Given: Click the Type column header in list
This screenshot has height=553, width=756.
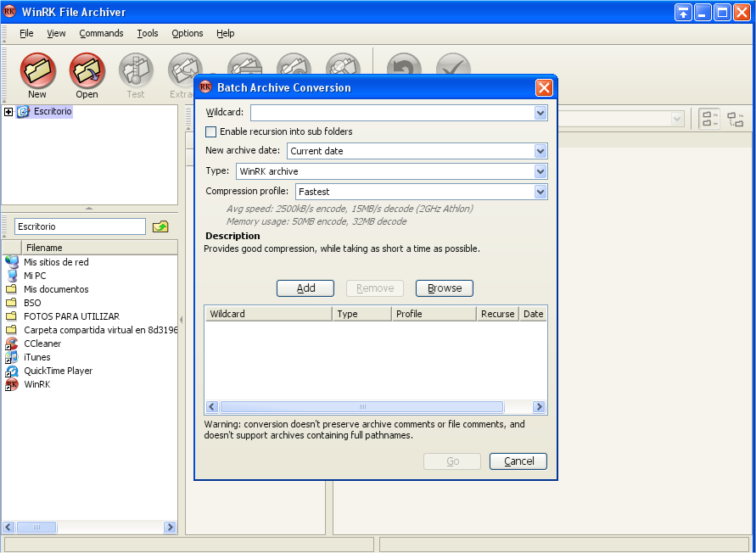Looking at the screenshot, I should (x=362, y=314).
